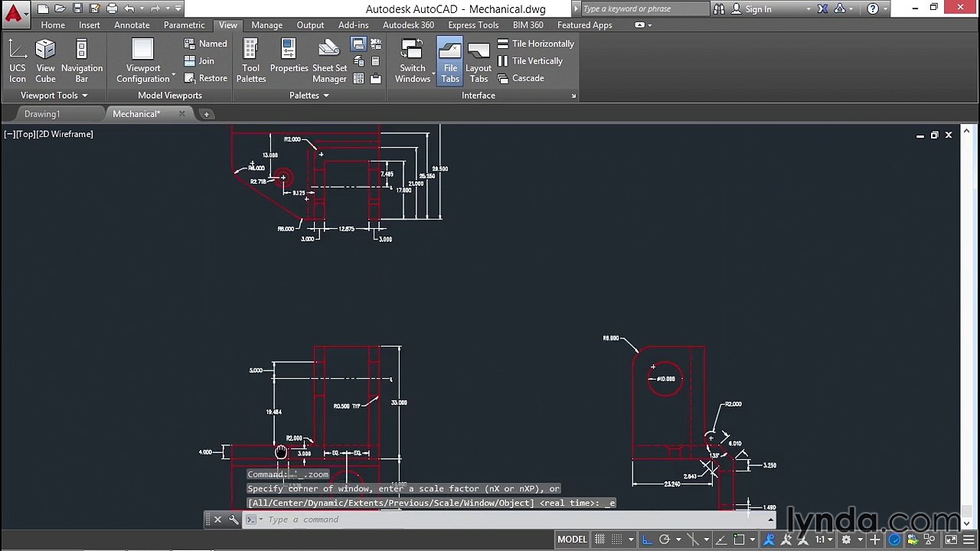Open the ribbon minimize options dropdown
This screenshot has width=980, height=551.
pos(649,25)
